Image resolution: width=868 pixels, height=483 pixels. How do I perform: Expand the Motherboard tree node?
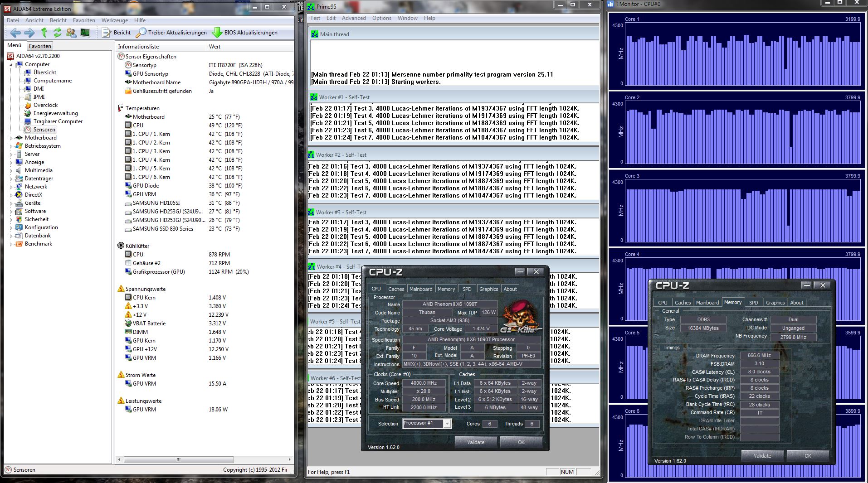(x=11, y=138)
